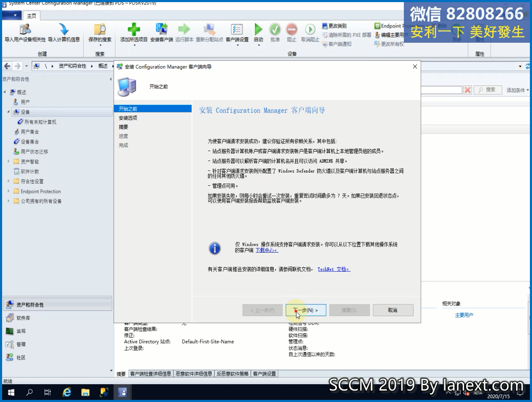Open the Download Center (下载中心) link

click(266, 250)
